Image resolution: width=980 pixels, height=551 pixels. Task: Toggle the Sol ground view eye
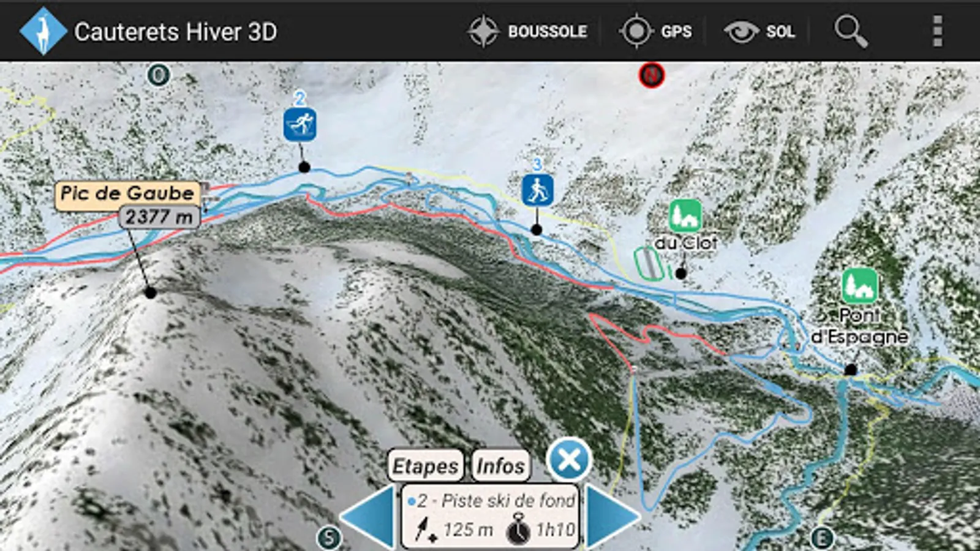click(759, 31)
